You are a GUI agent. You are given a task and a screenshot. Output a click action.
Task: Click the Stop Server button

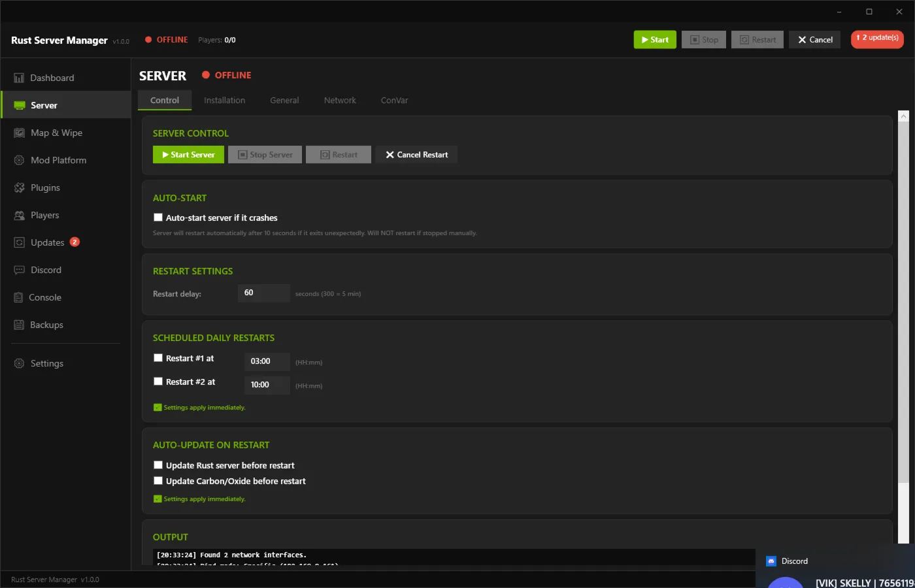tap(265, 155)
